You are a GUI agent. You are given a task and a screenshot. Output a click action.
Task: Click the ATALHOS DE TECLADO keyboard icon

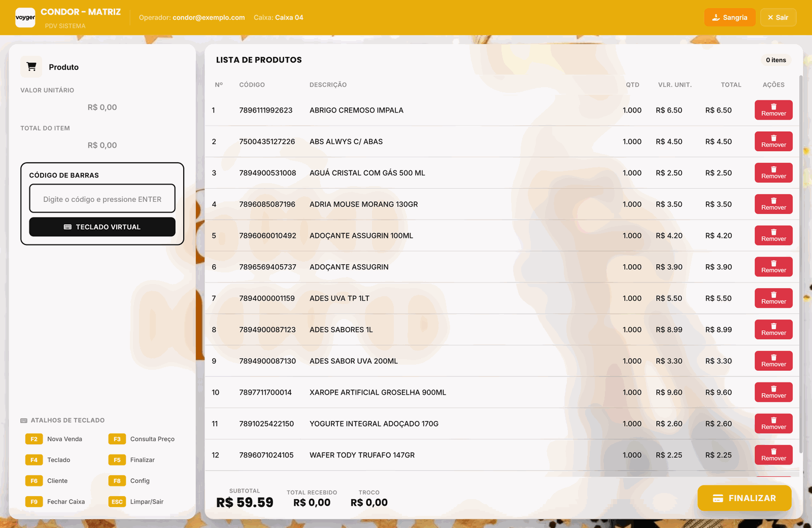coord(24,420)
